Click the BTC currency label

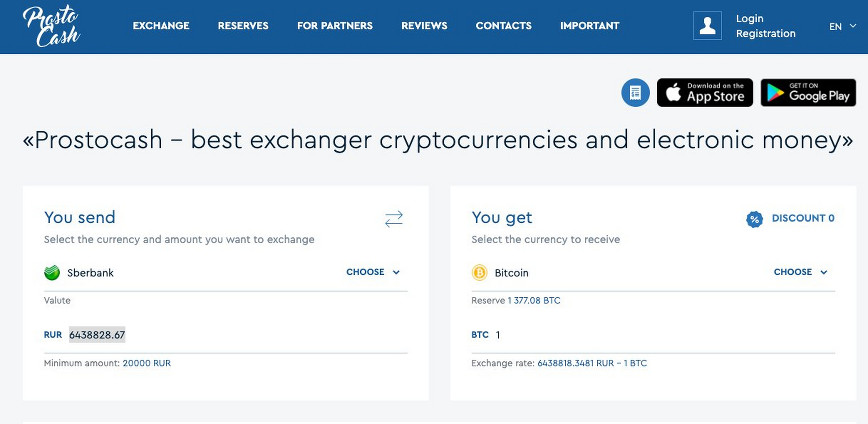point(480,335)
